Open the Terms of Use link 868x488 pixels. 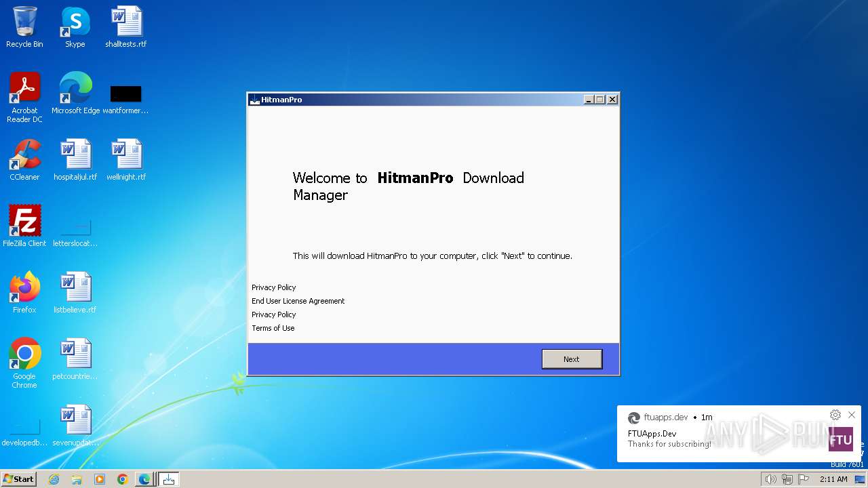point(273,328)
